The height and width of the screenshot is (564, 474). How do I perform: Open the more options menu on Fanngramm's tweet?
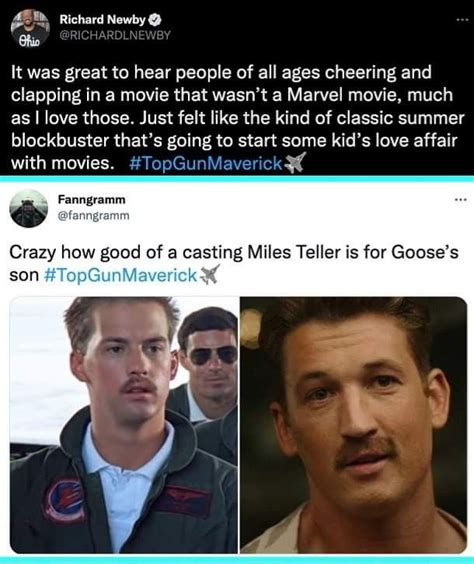461,200
